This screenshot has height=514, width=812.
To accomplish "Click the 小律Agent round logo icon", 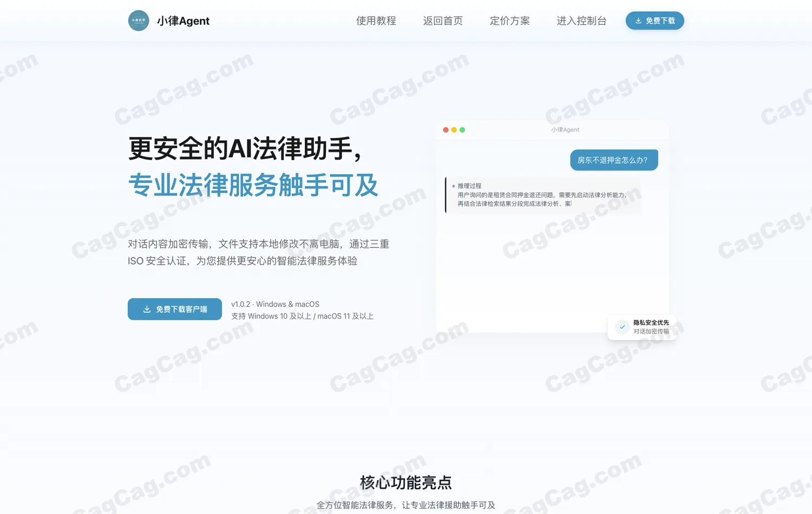I will click(x=139, y=21).
